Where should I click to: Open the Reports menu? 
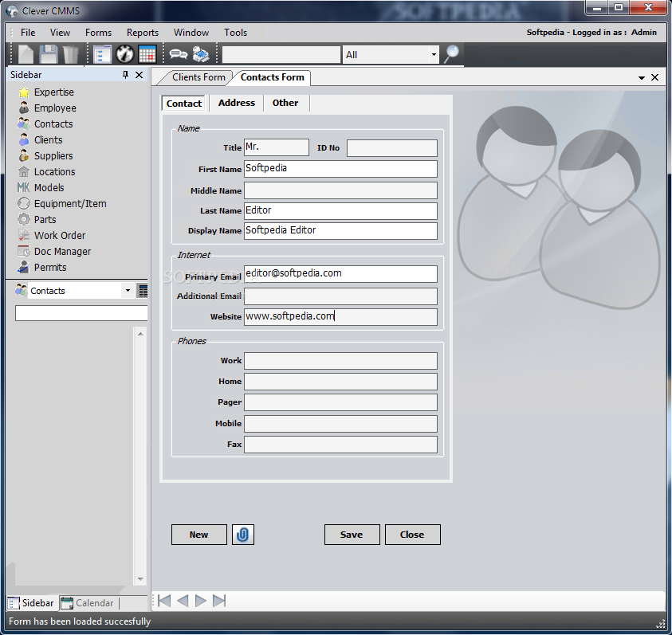click(142, 33)
